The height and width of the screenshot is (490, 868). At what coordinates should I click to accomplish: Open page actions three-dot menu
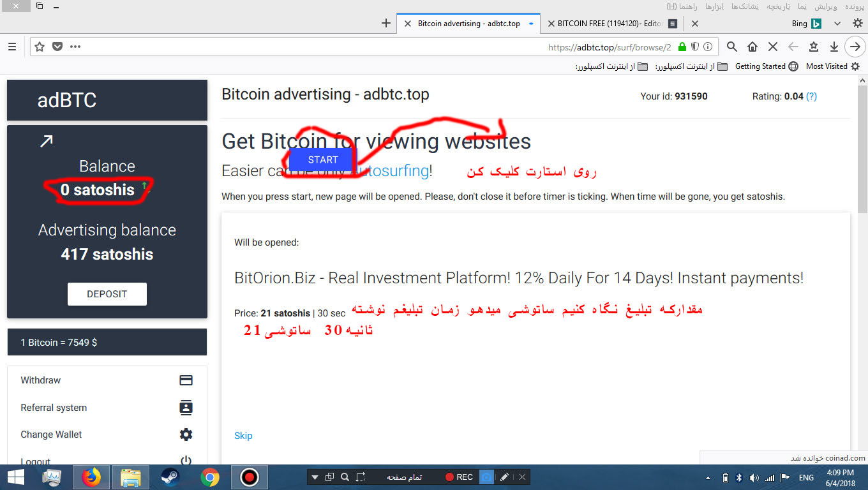pos(75,47)
